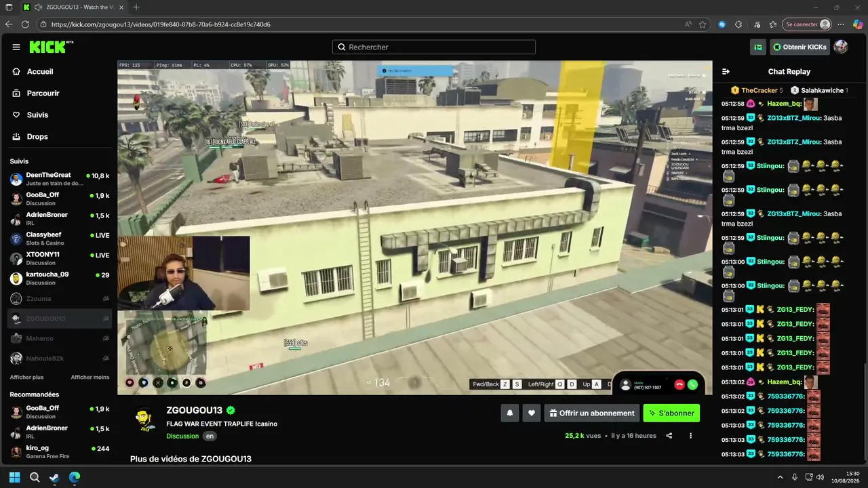Select TheCracker in chat leaderboard
The width and height of the screenshot is (868, 488).
click(x=757, y=90)
